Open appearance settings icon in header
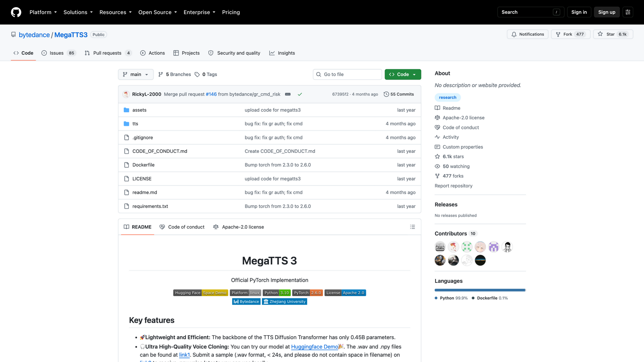644x362 pixels. pos(628,12)
